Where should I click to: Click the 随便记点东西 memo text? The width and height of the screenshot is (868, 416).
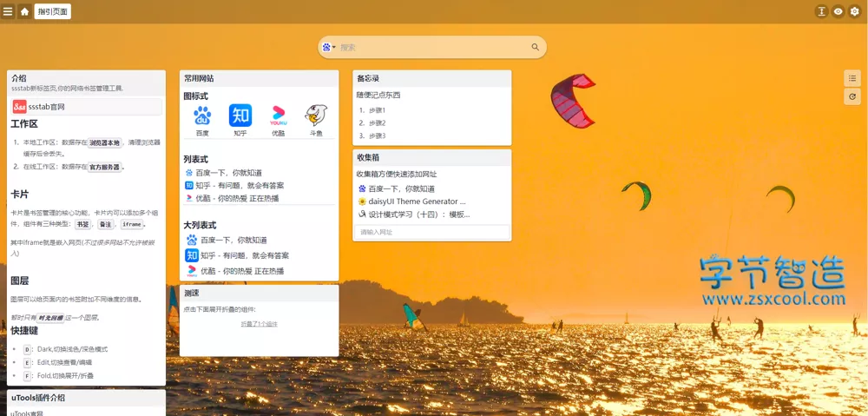(x=378, y=96)
